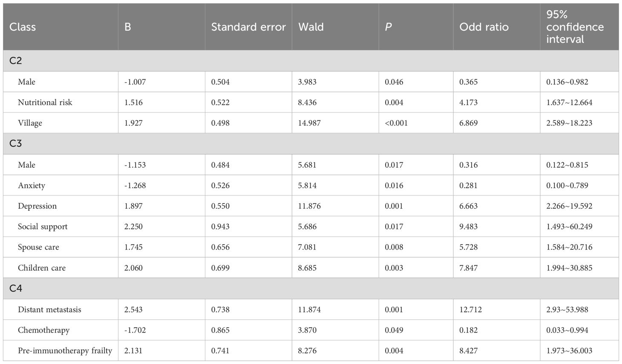The image size is (622, 364).
Task: Click the Village row label
Action: point(30,123)
